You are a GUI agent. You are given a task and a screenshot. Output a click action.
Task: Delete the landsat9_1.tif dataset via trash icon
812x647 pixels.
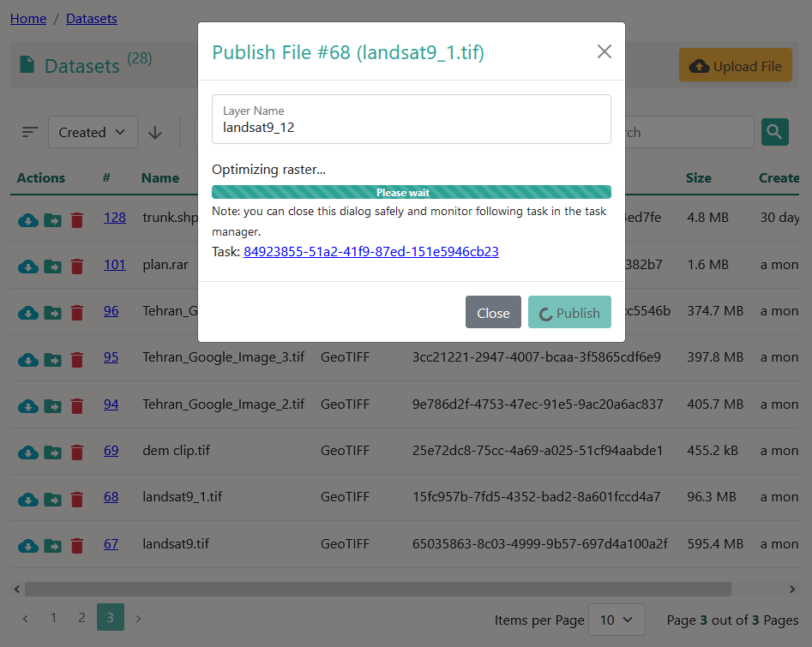point(77,499)
